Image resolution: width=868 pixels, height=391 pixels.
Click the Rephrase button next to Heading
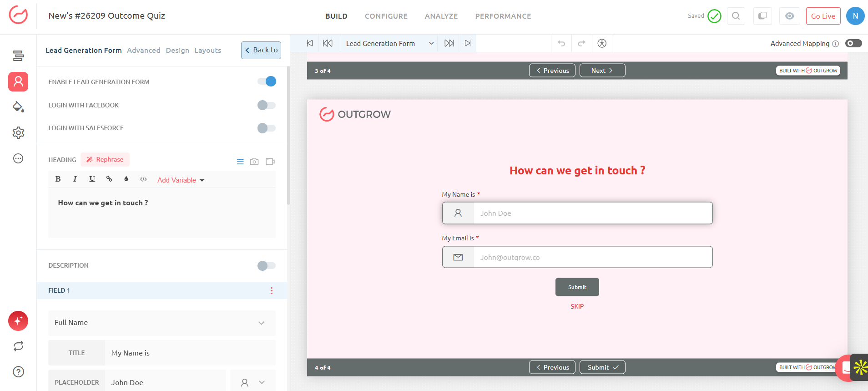tap(105, 160)
